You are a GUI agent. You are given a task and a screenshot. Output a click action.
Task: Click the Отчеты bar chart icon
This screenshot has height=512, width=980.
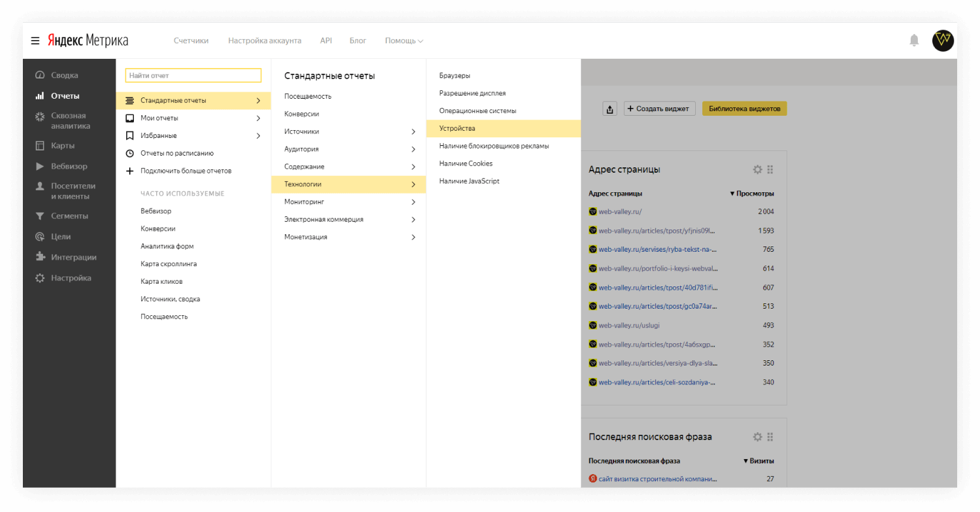click(x=40, y=96)
